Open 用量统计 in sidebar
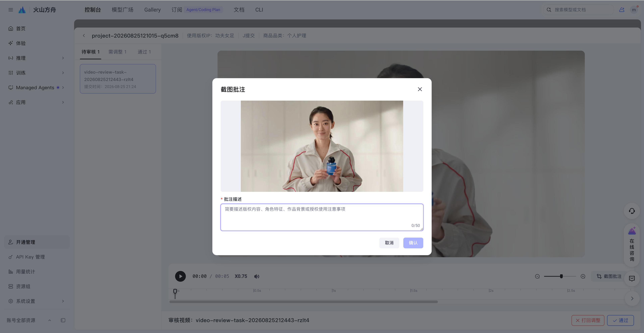This screenshot has width=644, height=333. (x=37, y=271)
